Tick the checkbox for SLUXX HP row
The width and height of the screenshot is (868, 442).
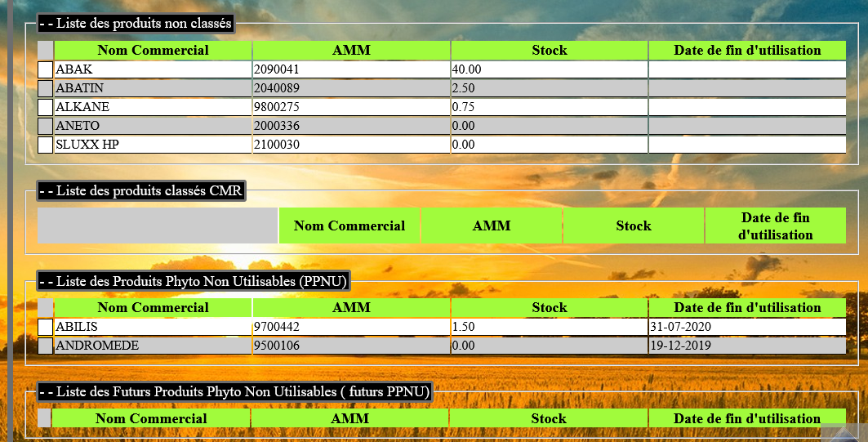pos(46,145)
